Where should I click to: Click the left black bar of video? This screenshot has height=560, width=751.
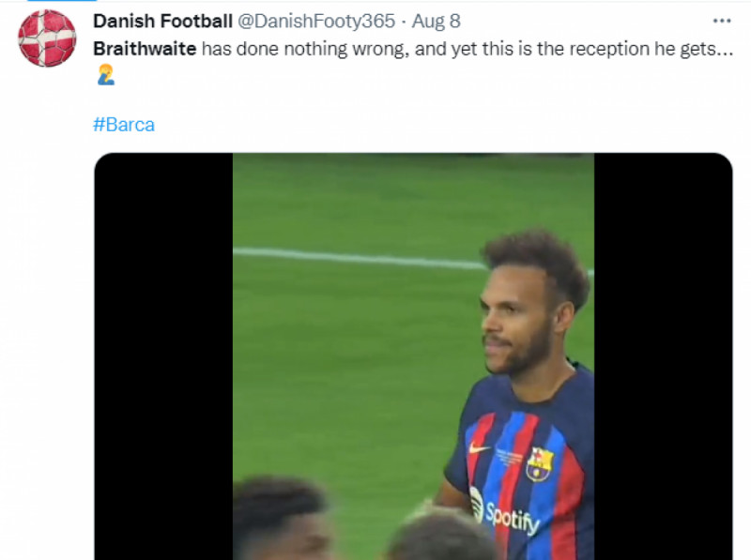(163, 356)
